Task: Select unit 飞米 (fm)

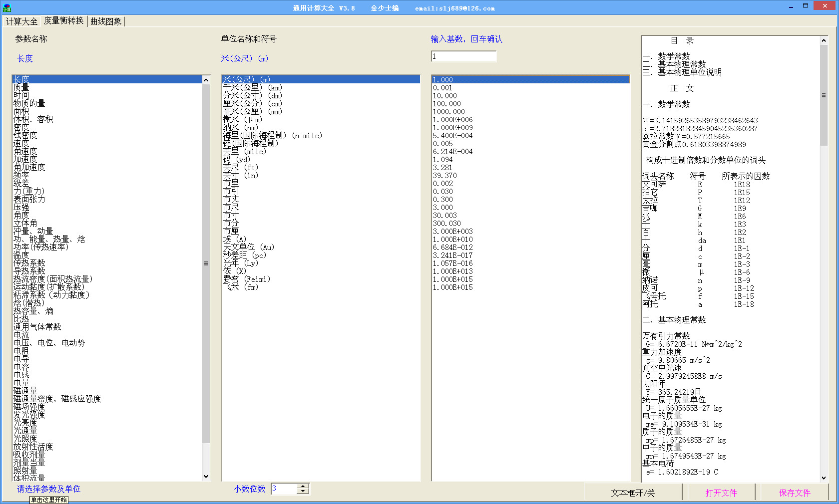Action: click(x=321, y=287)
